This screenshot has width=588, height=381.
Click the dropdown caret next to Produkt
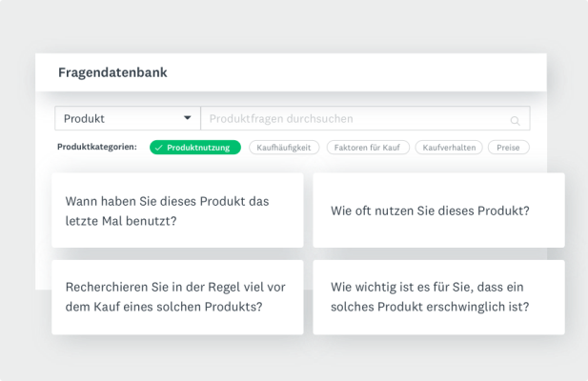click(x=187, y=119)
